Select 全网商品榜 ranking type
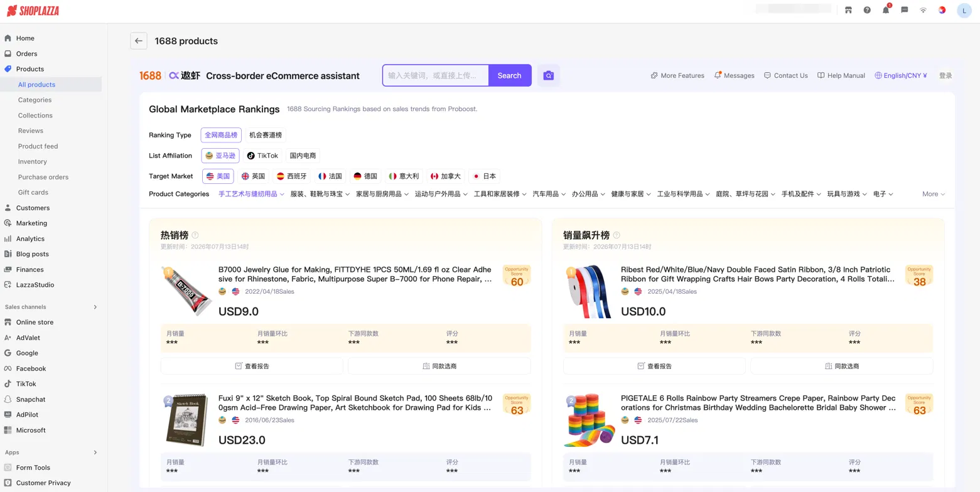This screenshot has width=980, height=492. click(221, 135)
